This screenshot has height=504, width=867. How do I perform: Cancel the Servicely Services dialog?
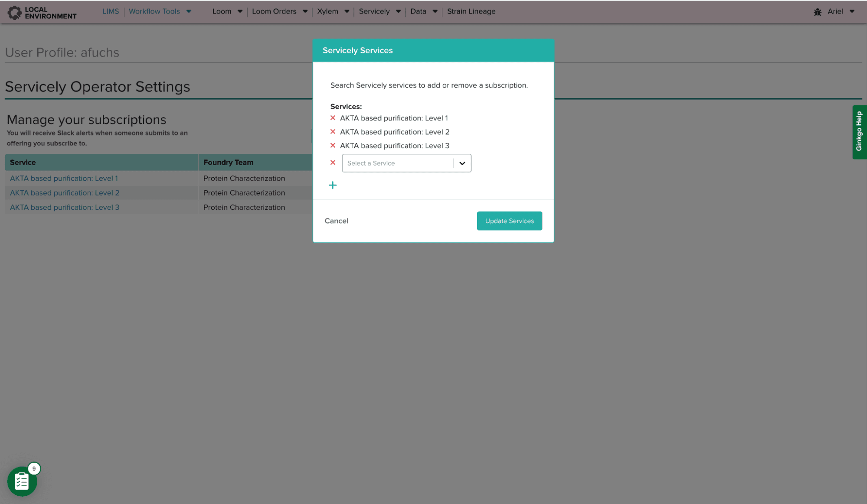coord(336,221)
